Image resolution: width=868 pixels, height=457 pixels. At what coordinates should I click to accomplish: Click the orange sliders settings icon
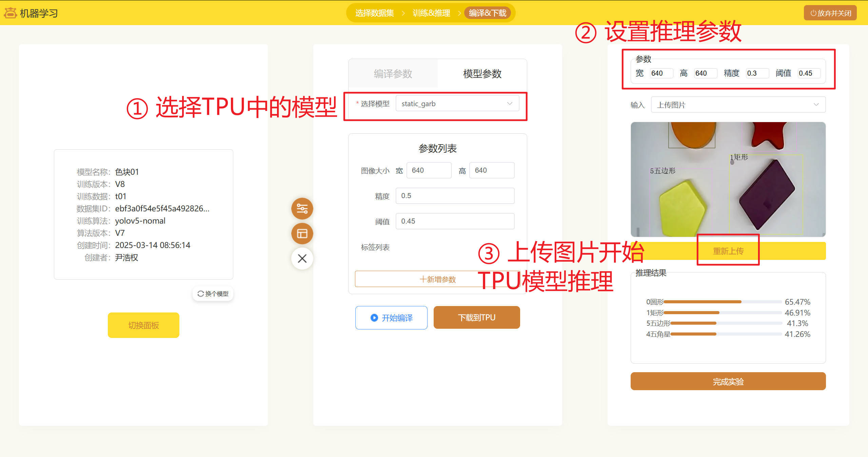pyautogui.click(x=302, y=208)
